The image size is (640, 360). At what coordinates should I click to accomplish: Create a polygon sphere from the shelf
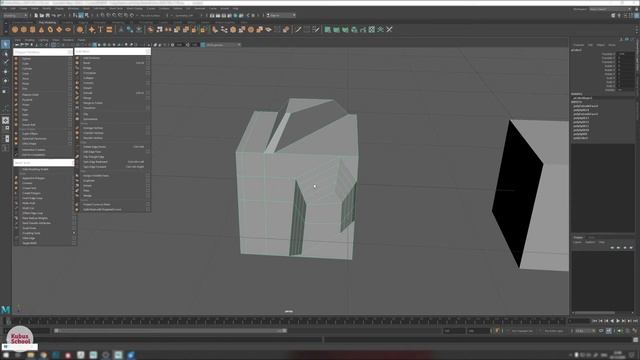[15, 29]
